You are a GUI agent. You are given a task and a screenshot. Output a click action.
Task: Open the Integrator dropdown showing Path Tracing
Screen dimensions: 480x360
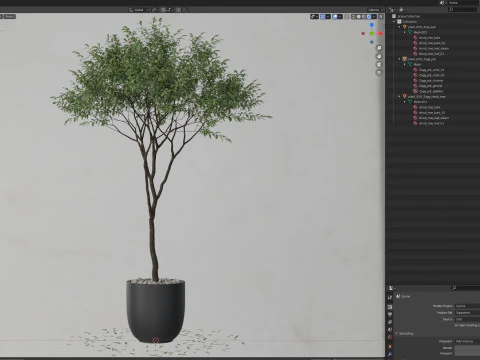point(467,341)
